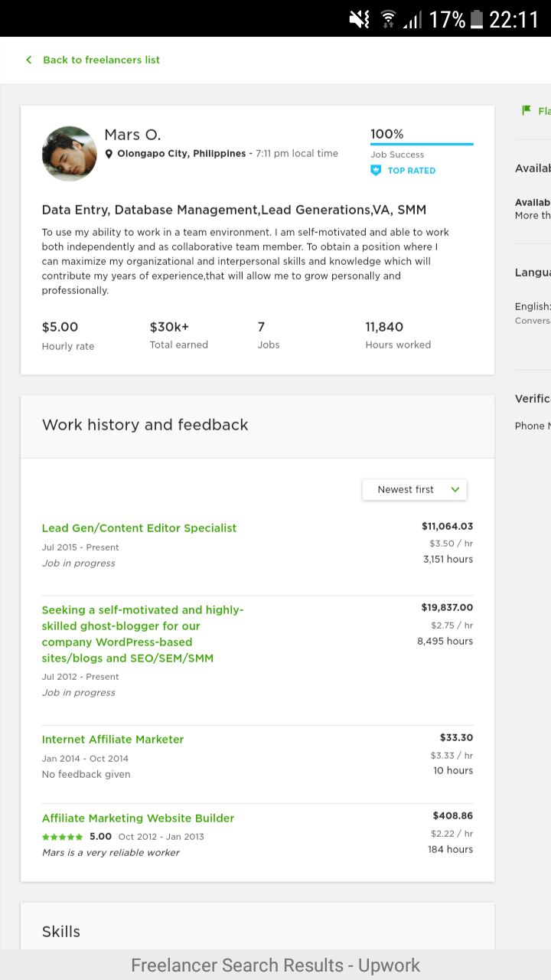Click the location pin icon
This screenshot has height=980, width=551.
tap(109, 154)
